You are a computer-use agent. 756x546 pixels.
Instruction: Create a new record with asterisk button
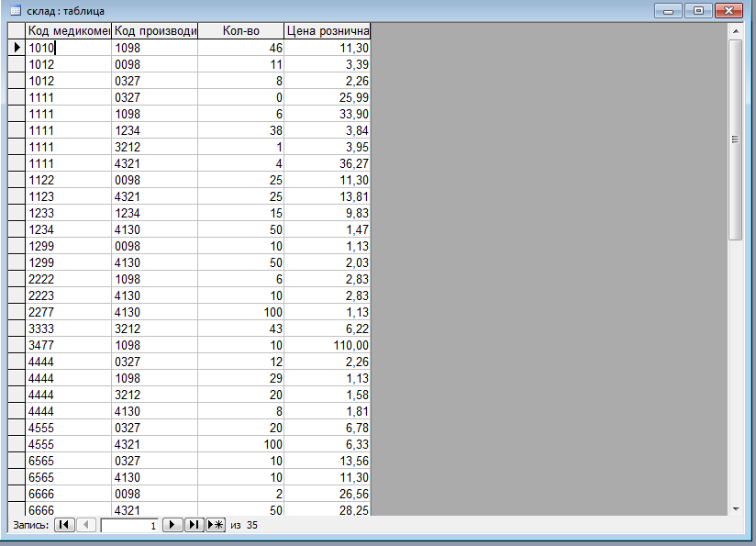pyautogui.click(x=216, y=525)
